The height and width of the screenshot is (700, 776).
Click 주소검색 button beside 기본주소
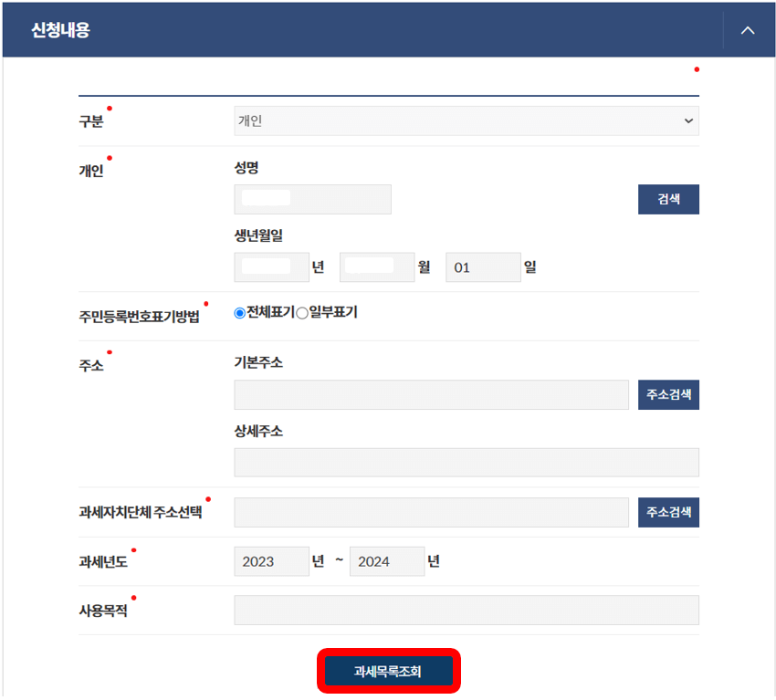pyautogui.click(x=668, y=395)
